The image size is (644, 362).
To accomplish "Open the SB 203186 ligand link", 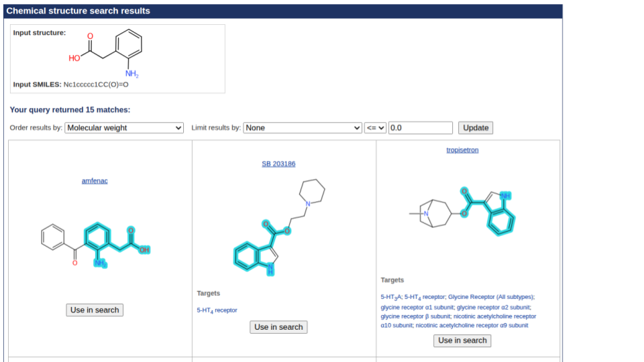I will tap(278, 164).
